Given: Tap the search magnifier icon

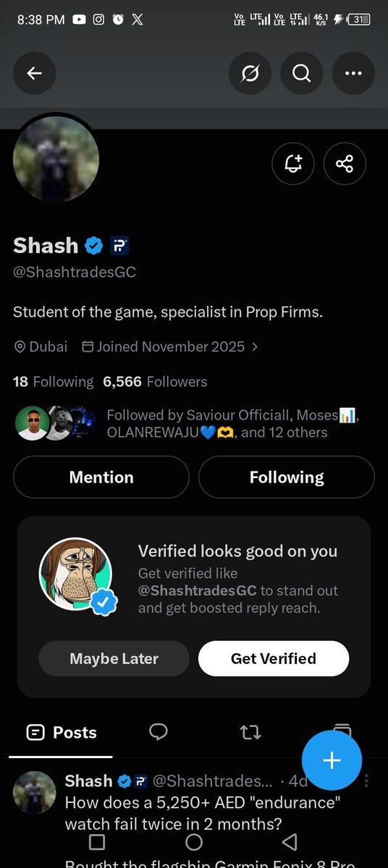Looking at the screenshot, I should 302,73.
